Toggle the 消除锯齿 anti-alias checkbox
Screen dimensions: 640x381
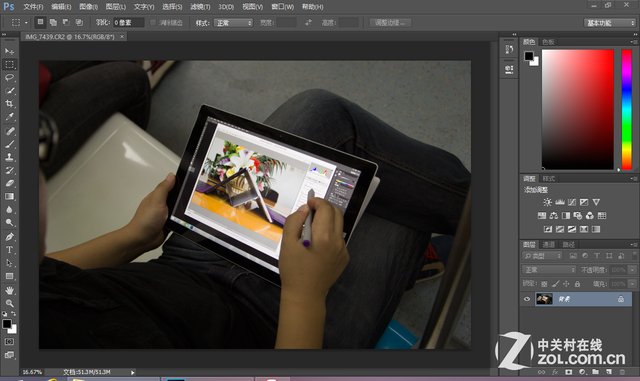tap(153, 23)
